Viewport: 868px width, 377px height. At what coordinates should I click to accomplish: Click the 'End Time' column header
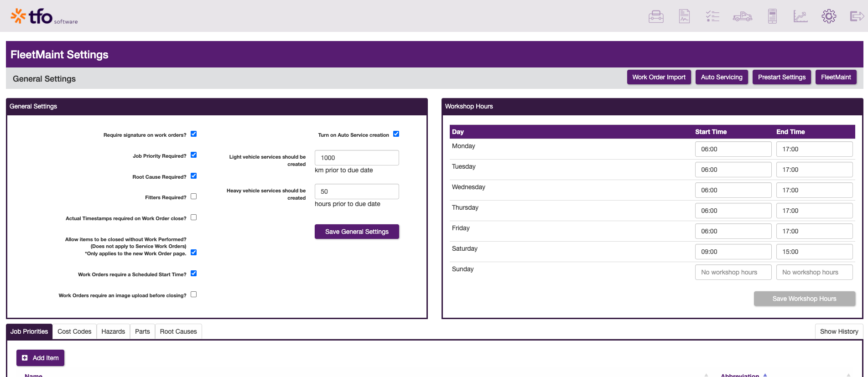tap(790, 132)
